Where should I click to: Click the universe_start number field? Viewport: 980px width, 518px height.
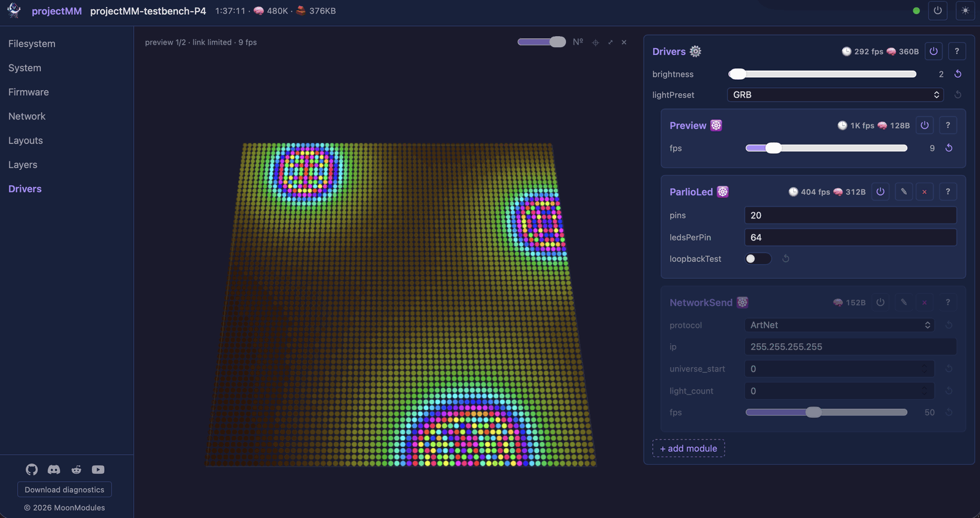tap(839, 368)
